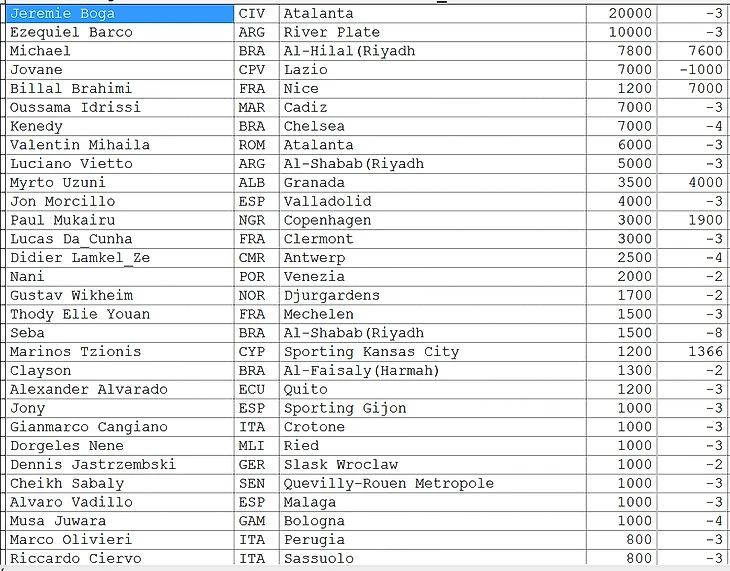The height and width of the screenshot is (571, 730).
Task: Select Alvaro Vadillo name cell
Action: tap(120, 503)
